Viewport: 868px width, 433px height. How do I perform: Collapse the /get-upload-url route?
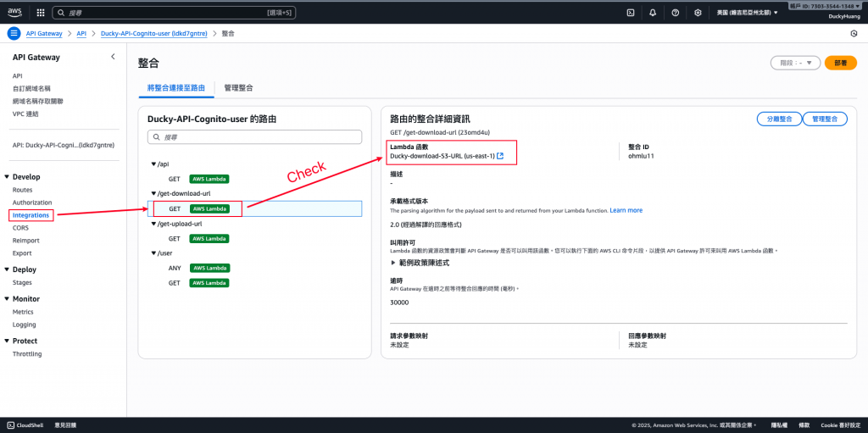tap(153, 224)
